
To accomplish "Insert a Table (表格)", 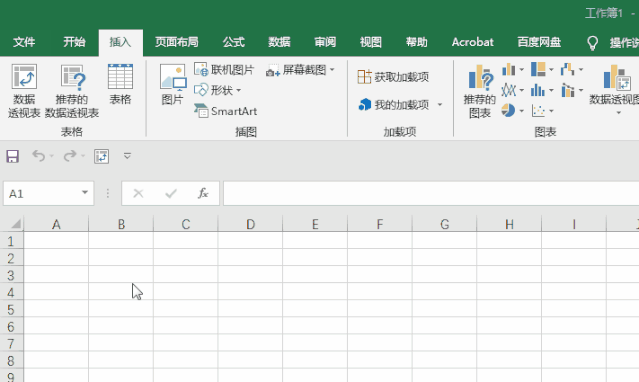I will [x=120, y=85].
